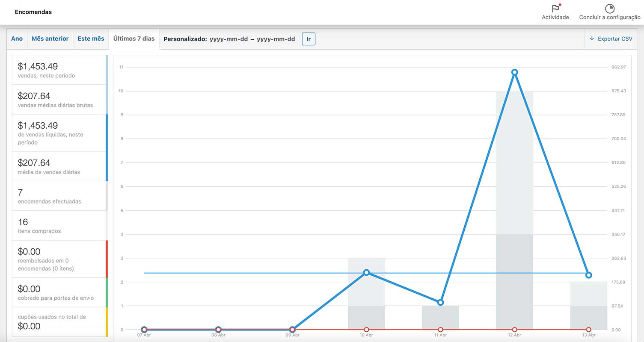Viewport: 644px width, 342px height.
Task: Select the cobrado para portes de envio entry
Action: [x=59, y=292]
